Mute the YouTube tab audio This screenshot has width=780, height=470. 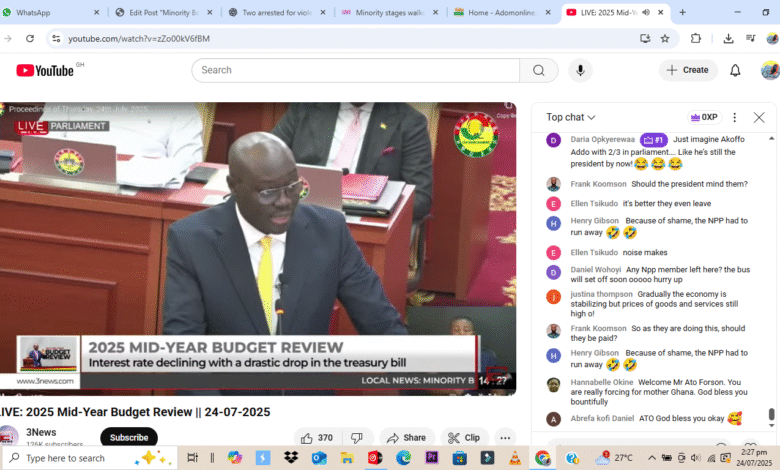[x=645, y=13]
